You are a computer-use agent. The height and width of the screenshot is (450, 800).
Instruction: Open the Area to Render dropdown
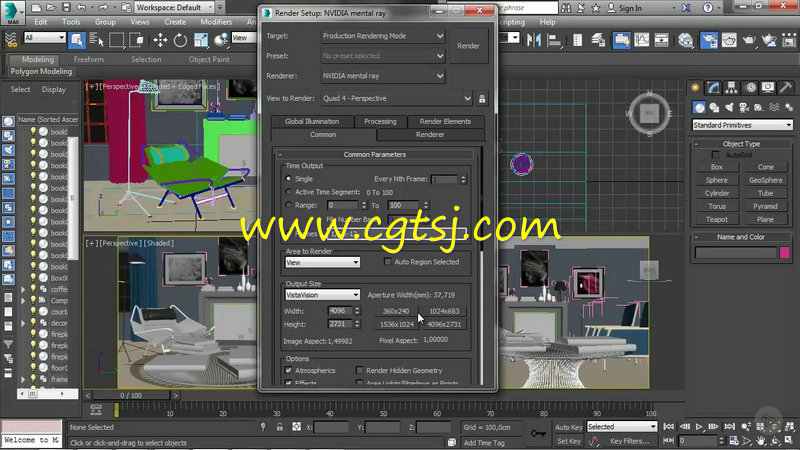click(322, 262)
